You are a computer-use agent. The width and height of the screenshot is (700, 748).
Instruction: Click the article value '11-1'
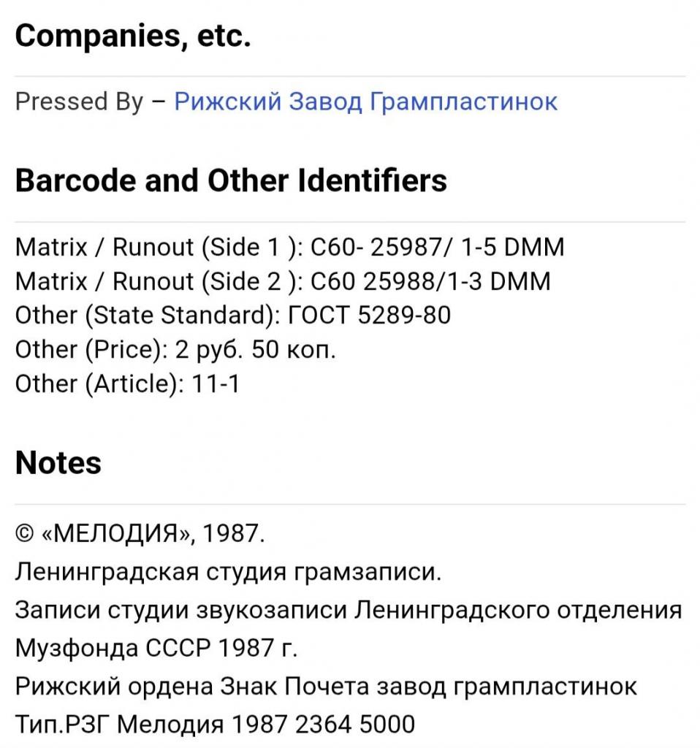pyautogui.click(x=215, y=383)
